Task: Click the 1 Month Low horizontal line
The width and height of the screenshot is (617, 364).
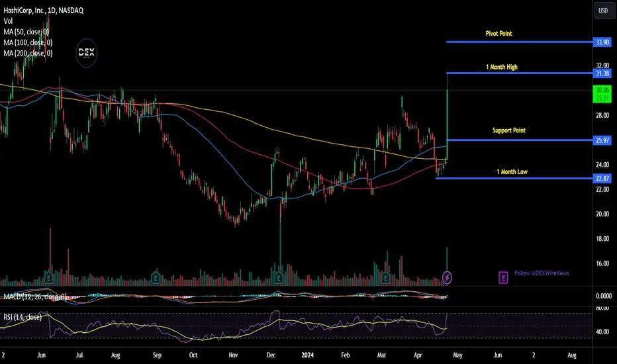Action: (x=514, y=178)
